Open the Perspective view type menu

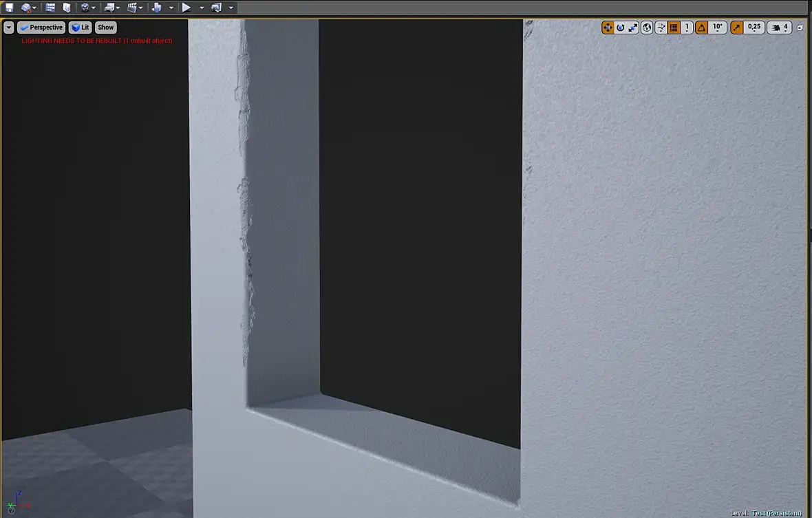41,28
